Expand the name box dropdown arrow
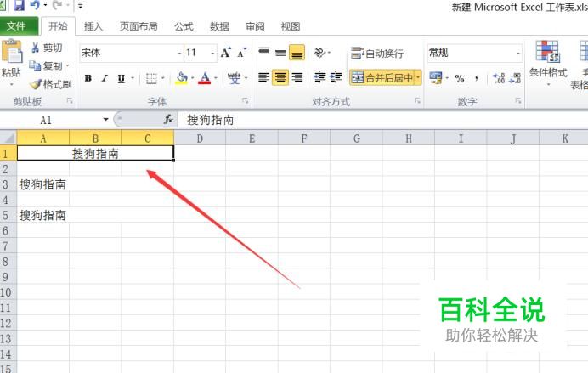 (x=105, y=120)
